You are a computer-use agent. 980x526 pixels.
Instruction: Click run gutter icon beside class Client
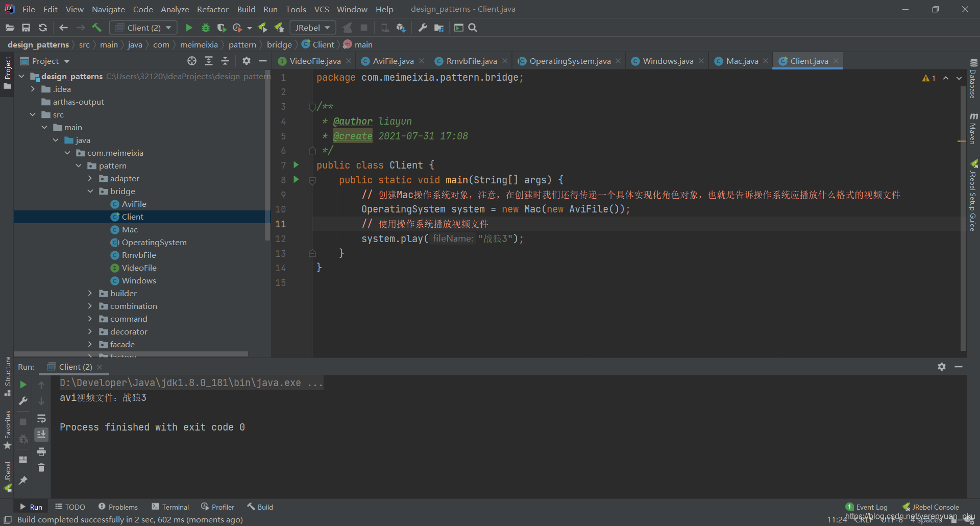[x=296, y=165]
